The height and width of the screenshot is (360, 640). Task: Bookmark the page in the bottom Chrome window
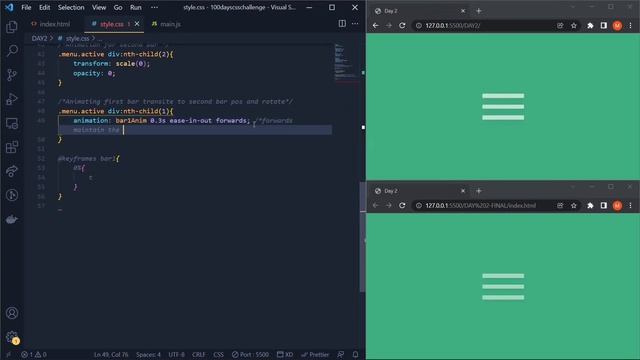click(573, 205)
